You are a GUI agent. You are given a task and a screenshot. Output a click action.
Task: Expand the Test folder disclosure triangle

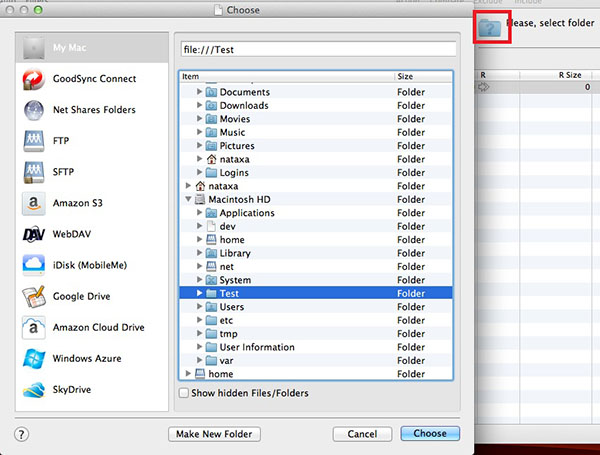pos(199,293)
